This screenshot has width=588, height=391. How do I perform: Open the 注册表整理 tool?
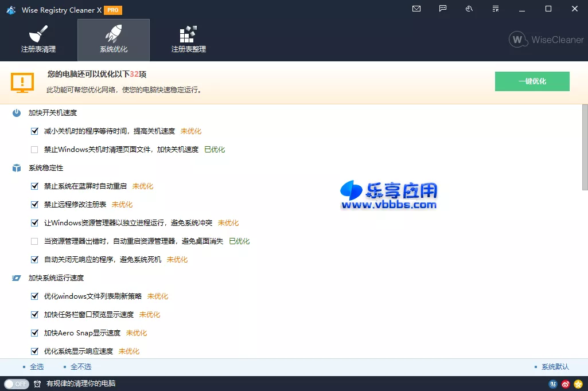[188, 40]
